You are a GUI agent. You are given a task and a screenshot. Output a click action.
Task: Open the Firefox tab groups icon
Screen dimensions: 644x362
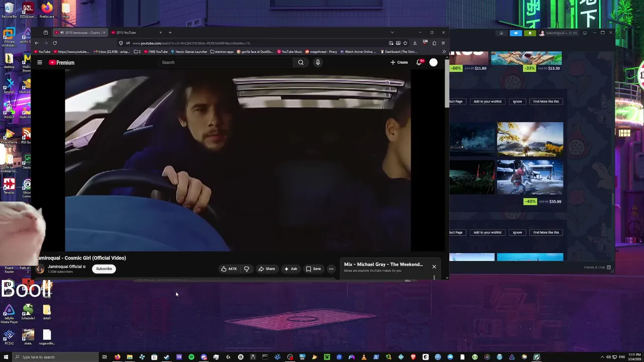(46, 33)
